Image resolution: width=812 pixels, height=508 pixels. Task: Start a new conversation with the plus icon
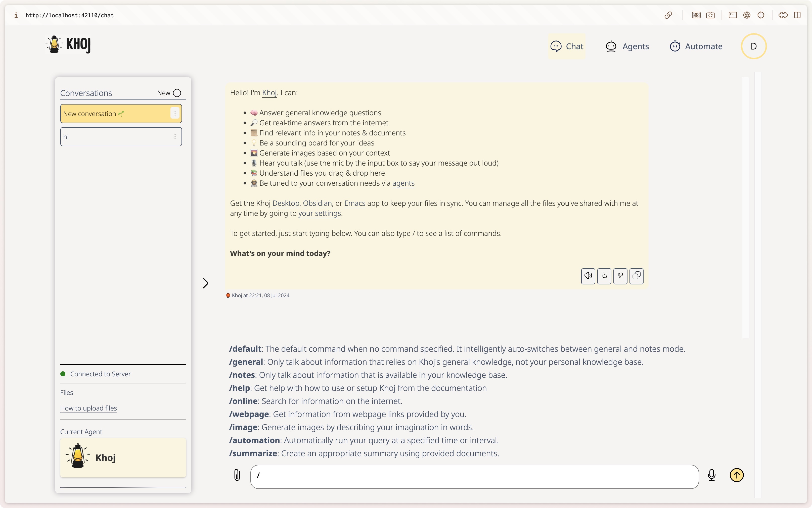177,93
